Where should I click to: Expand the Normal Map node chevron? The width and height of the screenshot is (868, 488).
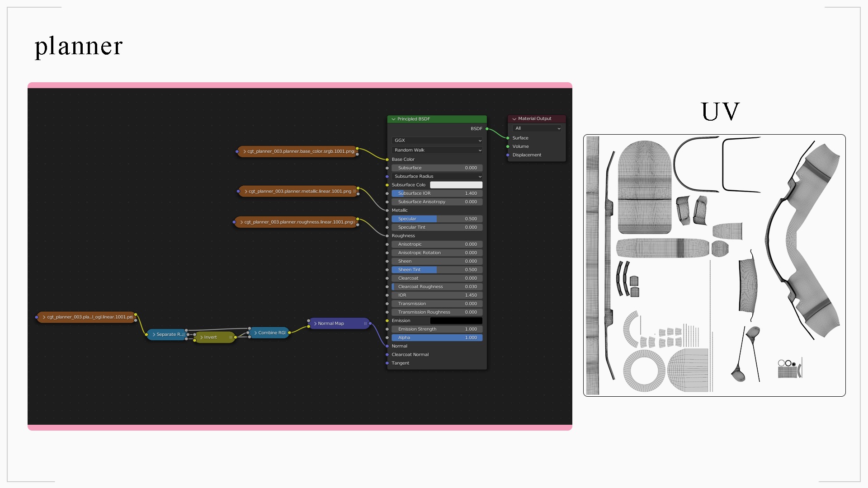pyautogui.click(x=315, y=324)
